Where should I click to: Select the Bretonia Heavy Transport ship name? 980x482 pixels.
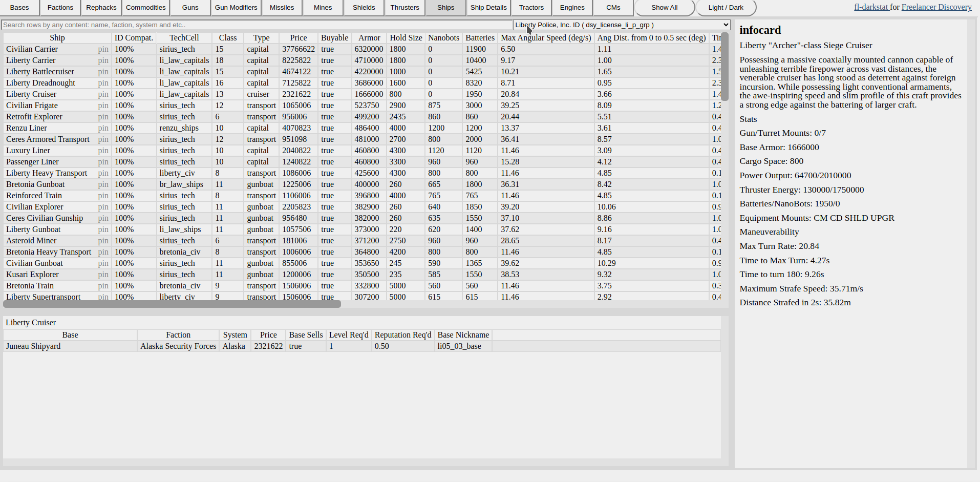pos(49,252)
